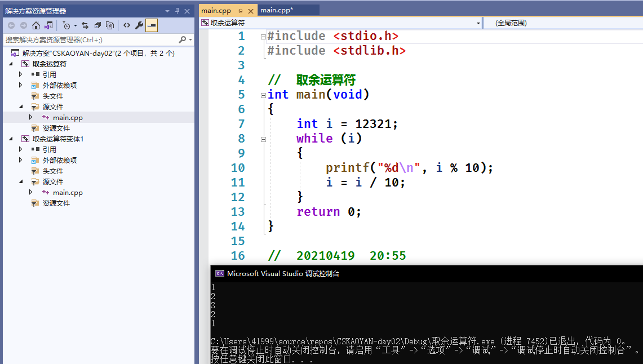Click the Show All Files icon
Viewport: 643px width, 364px height.
pos(110,25)
